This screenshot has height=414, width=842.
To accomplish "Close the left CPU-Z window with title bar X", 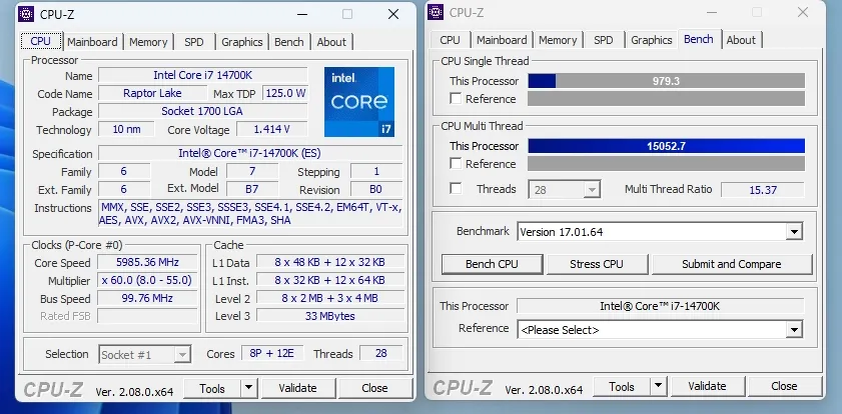I will pos(393,14).
